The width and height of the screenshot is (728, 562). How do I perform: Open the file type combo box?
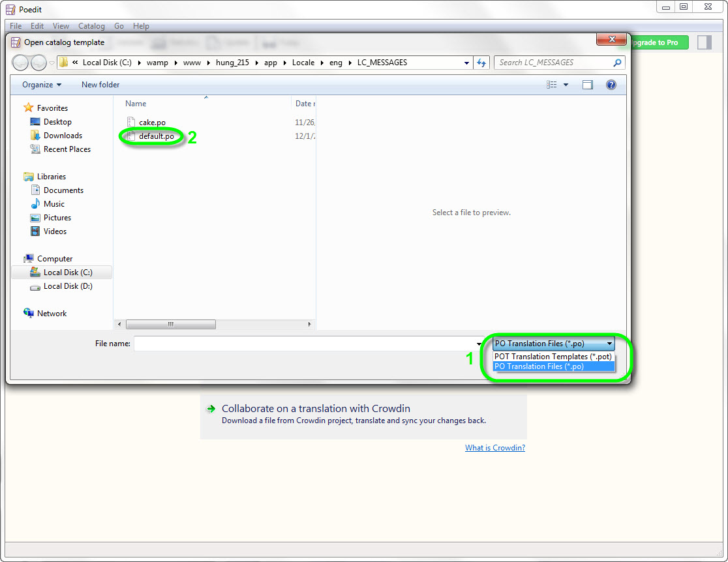(x=553, y=344)
